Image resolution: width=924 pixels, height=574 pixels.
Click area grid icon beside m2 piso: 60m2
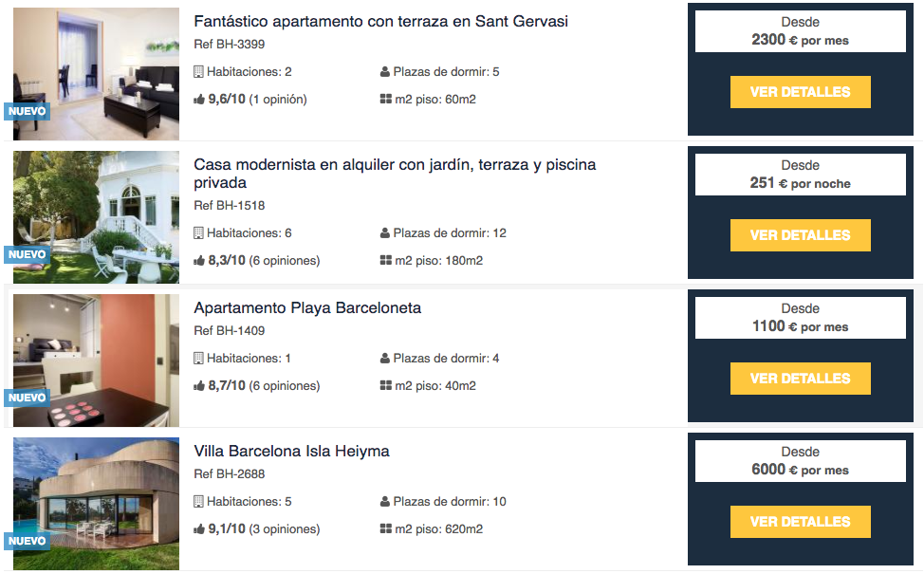[386, 99]
